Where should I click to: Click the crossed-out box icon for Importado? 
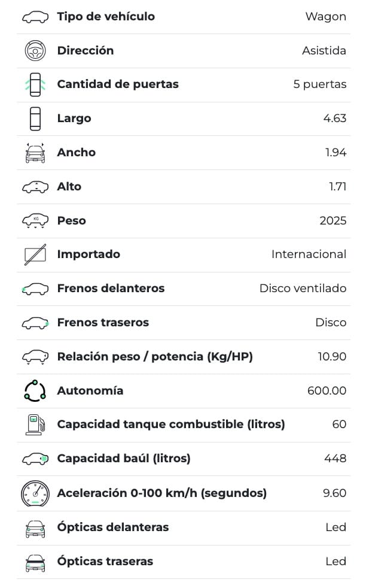click(x=35, y=255)
